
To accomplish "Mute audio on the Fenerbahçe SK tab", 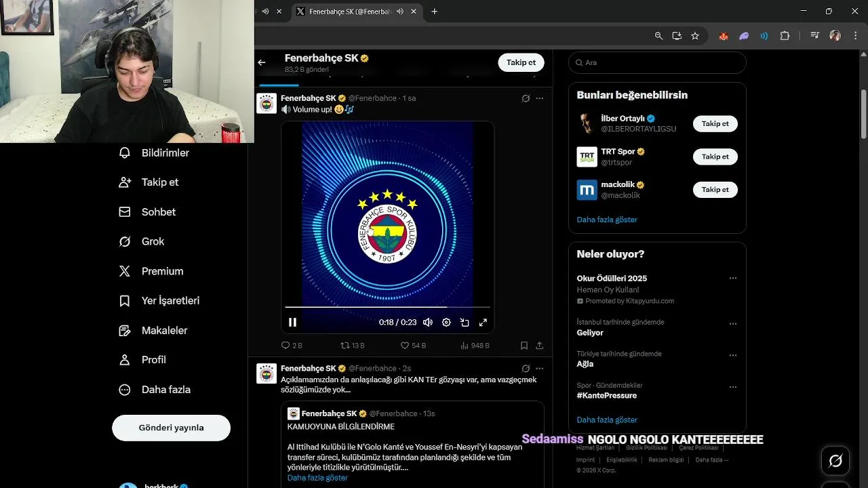I will (400, 12).
